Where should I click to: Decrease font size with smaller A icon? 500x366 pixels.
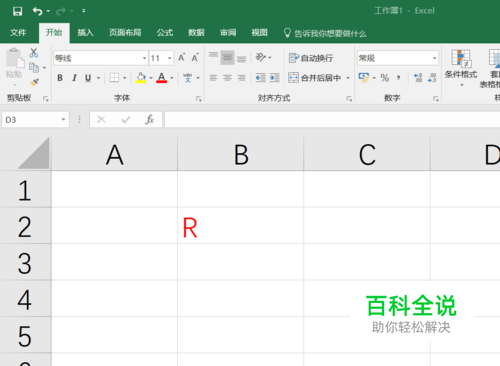(195, 58)
